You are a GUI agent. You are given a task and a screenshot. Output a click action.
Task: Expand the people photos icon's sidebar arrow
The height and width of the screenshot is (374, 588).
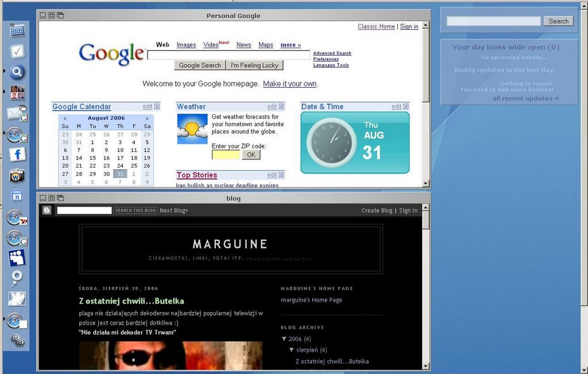[x=4, y=91]
